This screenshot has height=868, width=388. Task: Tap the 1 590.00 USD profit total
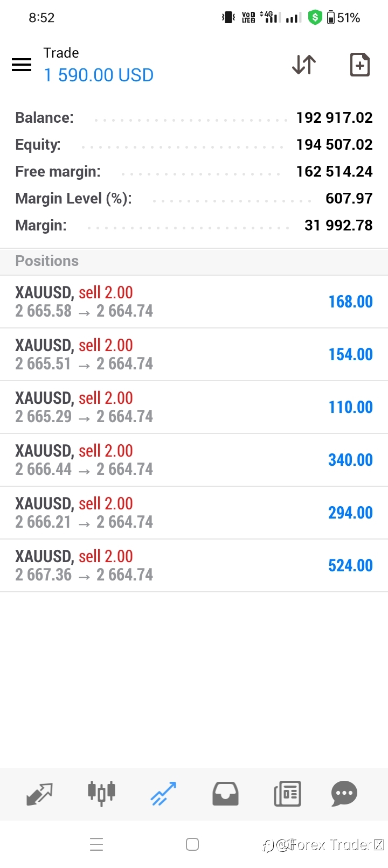pyautogui.click(x=99, y=75)
